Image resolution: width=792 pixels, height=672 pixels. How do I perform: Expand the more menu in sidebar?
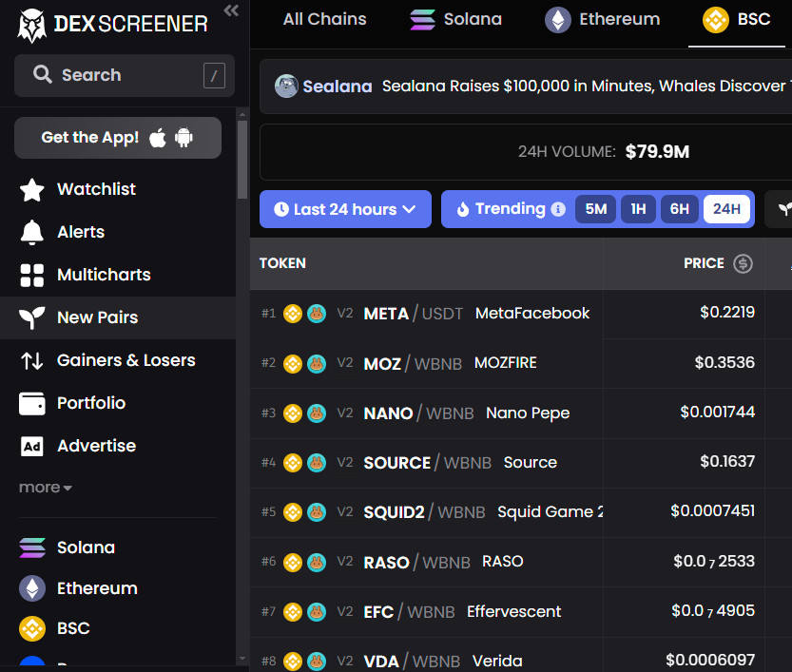point(46,488)
